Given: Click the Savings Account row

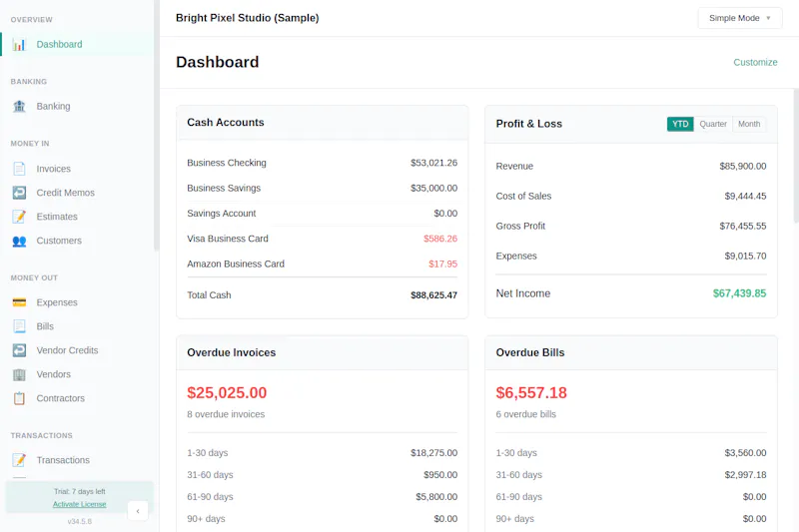Looking at the screenshot, I should [322, 214].
